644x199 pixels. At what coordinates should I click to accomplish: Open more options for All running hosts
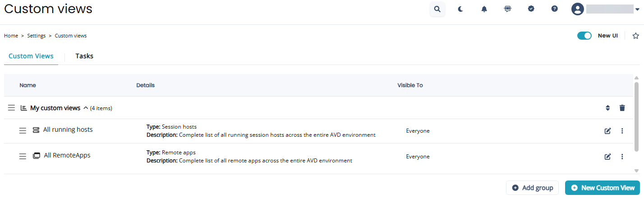[x=622, y=131]
